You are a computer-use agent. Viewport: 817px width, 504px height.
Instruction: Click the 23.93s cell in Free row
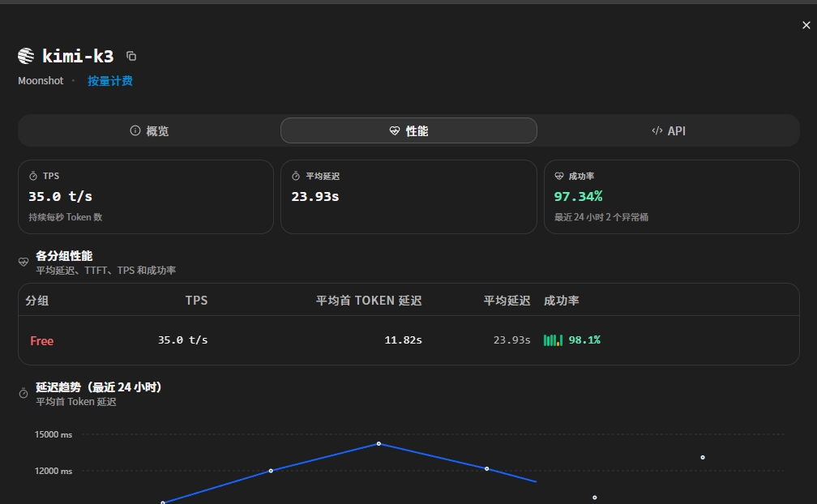511,340
